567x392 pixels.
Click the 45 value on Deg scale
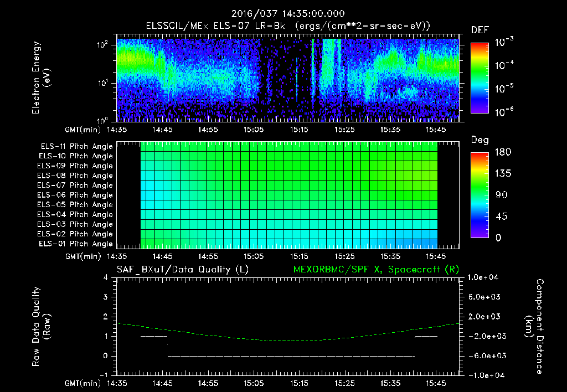pos(502,216)
